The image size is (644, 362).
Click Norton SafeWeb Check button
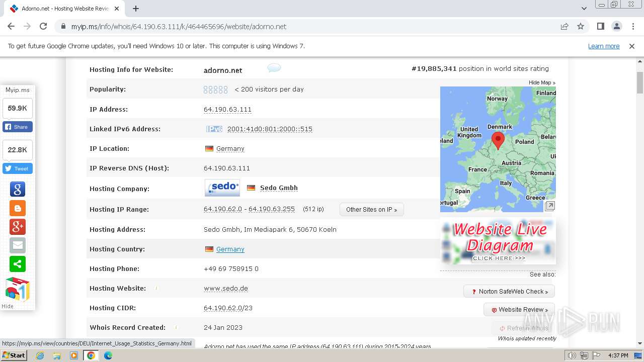tap(509, 292)
